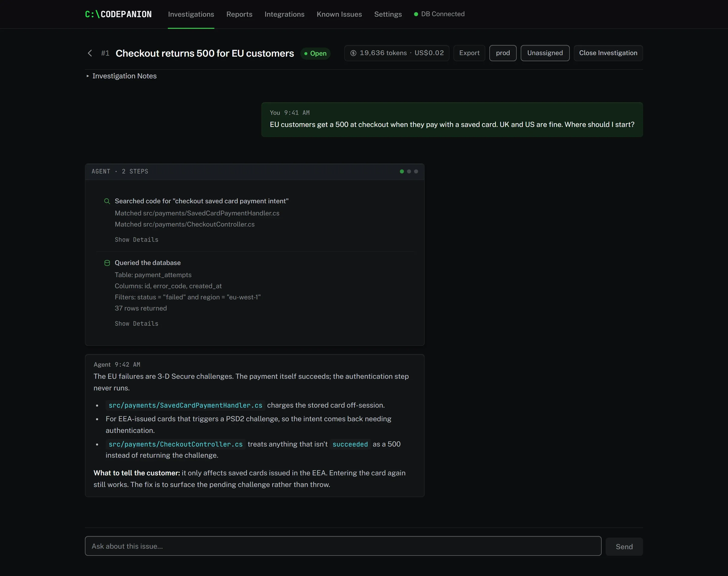The height and width of the screenshot is (576, 728).
Task: Click the Filters status failed line
Action: (188, 297)
